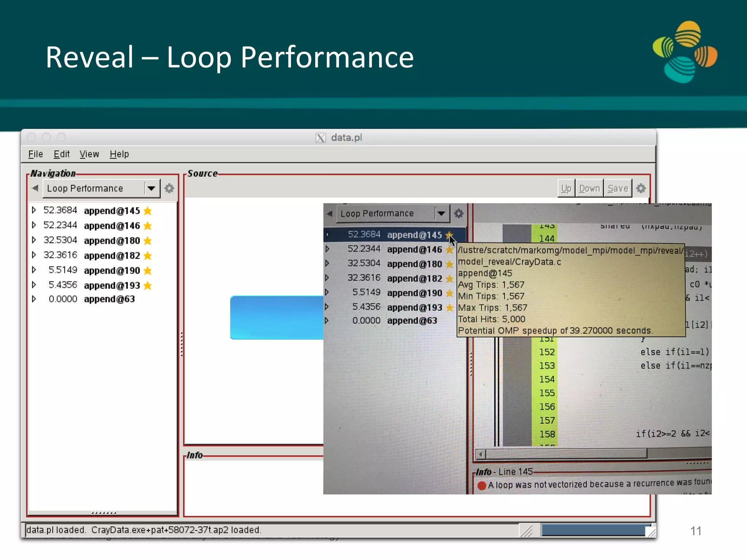Click the 0.0000 time value
This screenshot has height=560, width=747.
pyautogui.click(x=63, y=299)
